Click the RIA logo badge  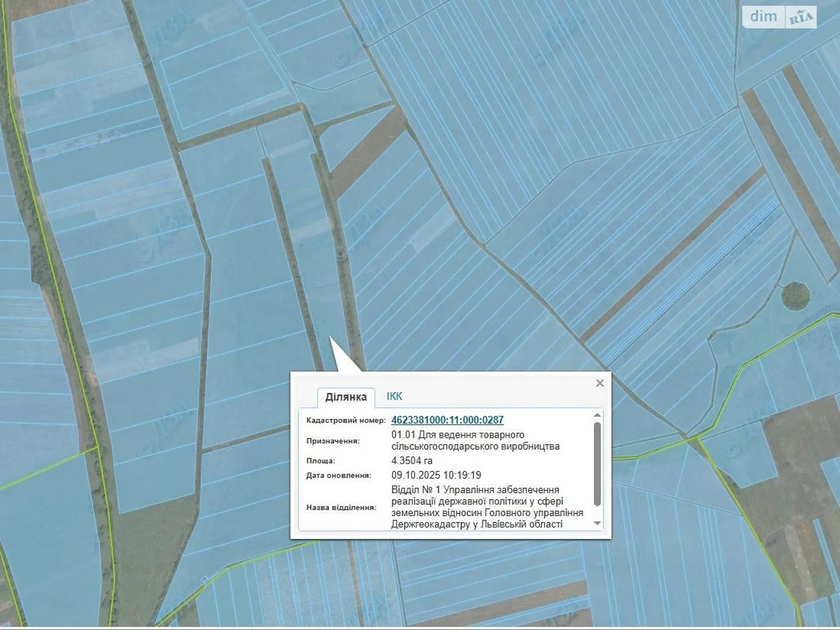[801, 17]
